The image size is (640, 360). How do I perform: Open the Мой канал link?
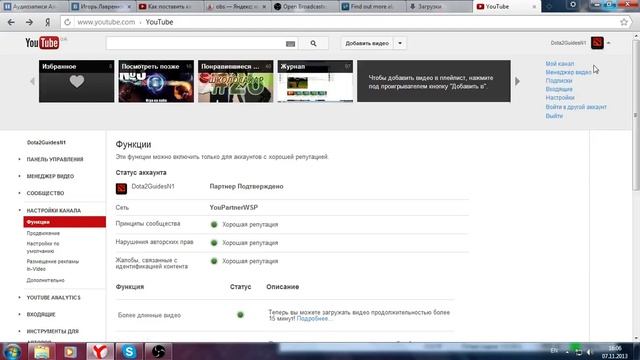(x=560, y=64)
